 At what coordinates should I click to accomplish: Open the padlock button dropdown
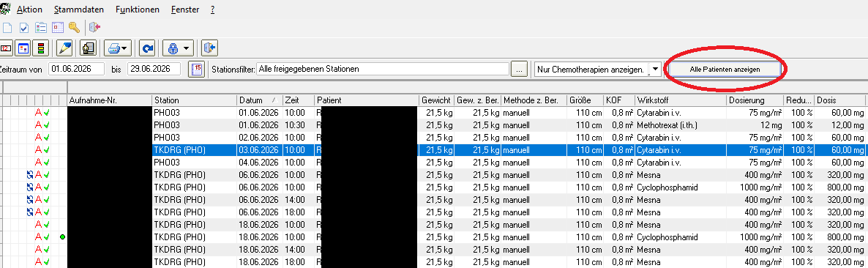186,49
